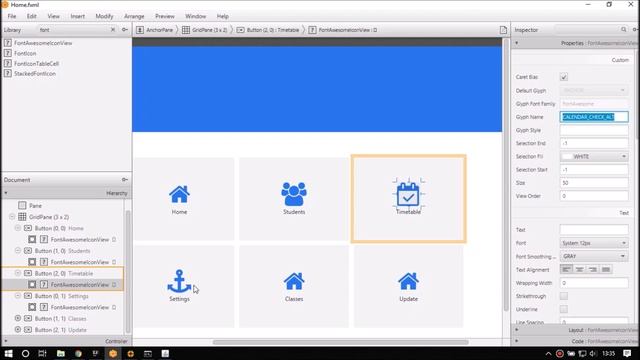The image size is (640, 360).
Task: Open the Arrange menu
Action: tap(134, 16)
